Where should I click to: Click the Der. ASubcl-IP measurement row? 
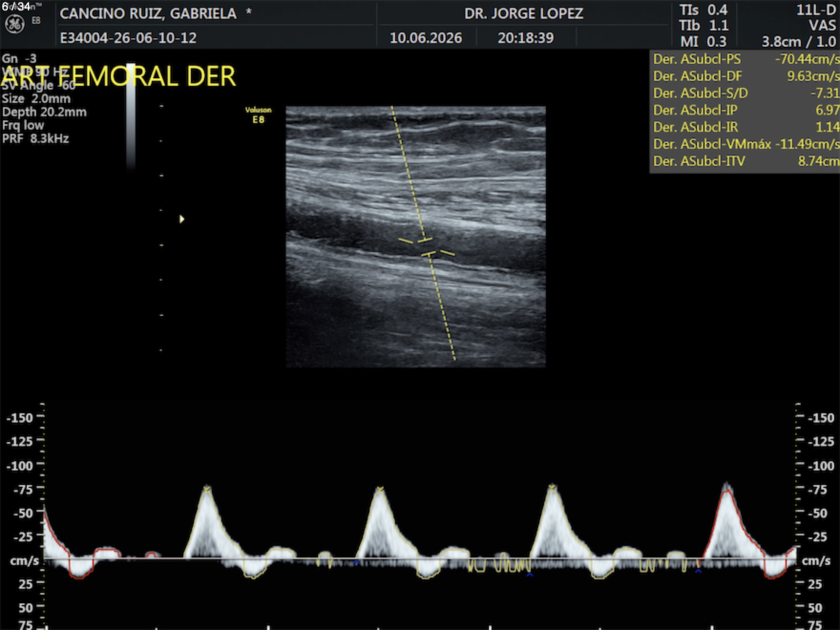point(745,110)
